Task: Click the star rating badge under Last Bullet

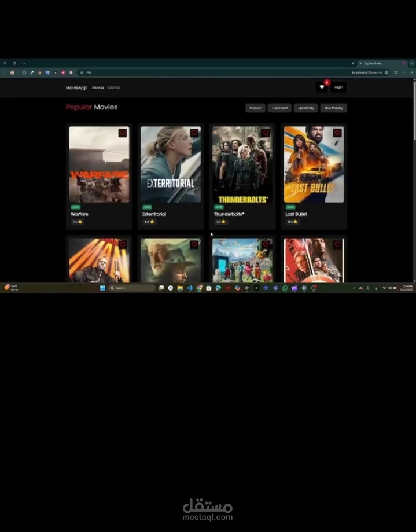Action: 292,222
